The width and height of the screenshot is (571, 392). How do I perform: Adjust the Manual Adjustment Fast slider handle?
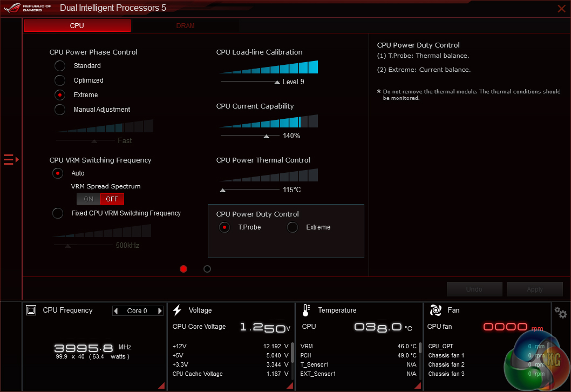[94, 141]
